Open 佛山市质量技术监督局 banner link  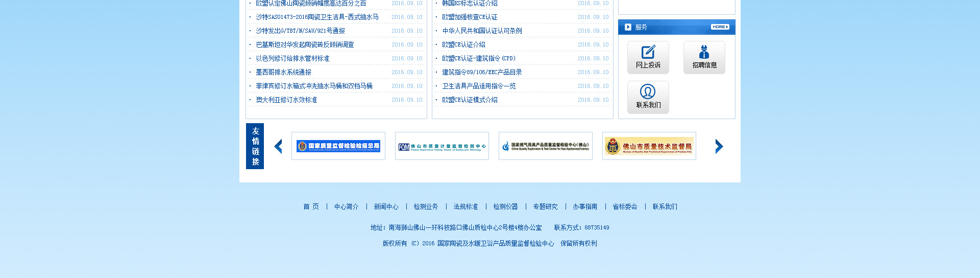click(649, 146)
